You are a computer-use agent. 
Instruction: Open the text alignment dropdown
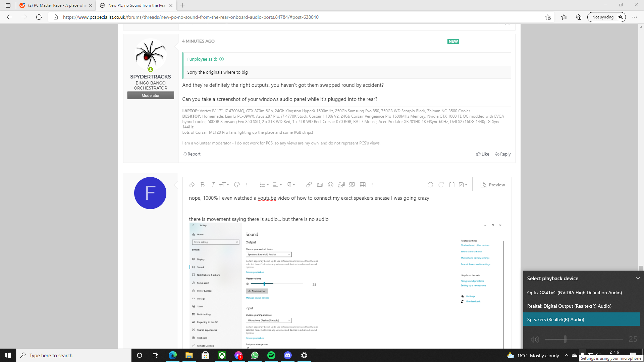[x=277, y=185]
